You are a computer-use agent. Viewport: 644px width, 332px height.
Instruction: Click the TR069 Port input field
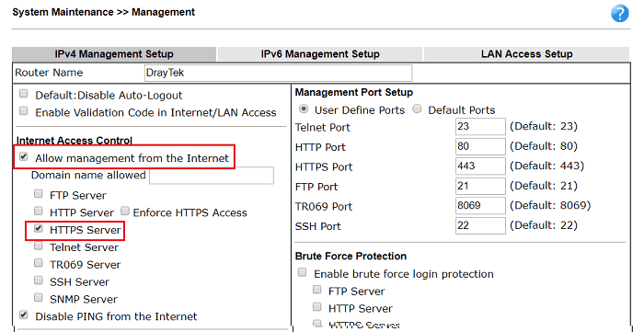[x=480, y=206]
